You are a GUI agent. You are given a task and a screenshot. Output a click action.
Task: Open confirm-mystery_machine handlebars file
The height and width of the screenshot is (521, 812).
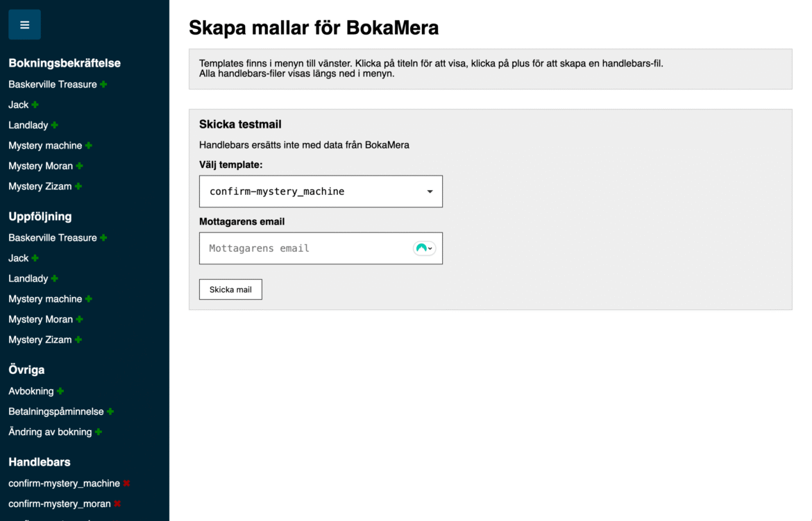click(64, 484)
